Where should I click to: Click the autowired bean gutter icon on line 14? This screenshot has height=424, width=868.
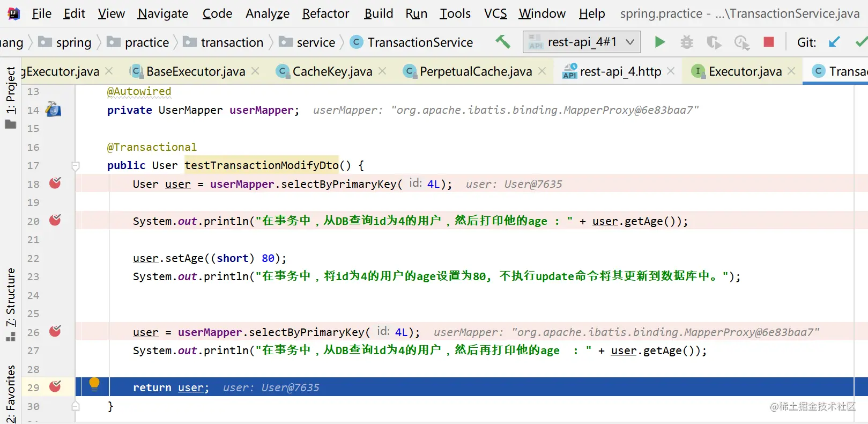[x=53, y=109]
